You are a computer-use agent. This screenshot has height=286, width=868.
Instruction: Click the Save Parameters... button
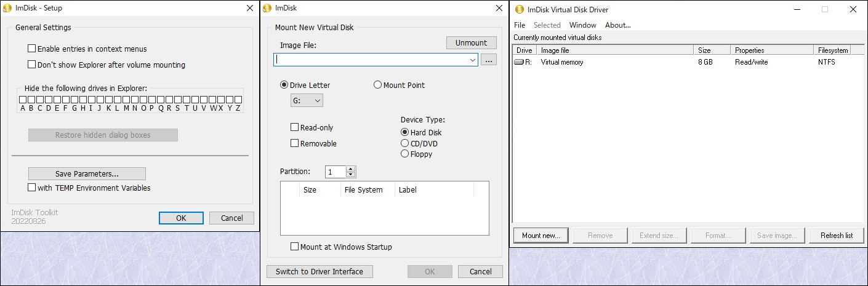click(x=87, y=173)
